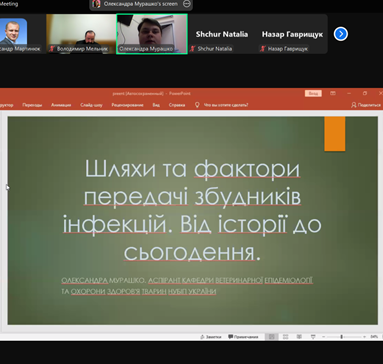Open the Анимация ribbon tab

click(61, 105)
